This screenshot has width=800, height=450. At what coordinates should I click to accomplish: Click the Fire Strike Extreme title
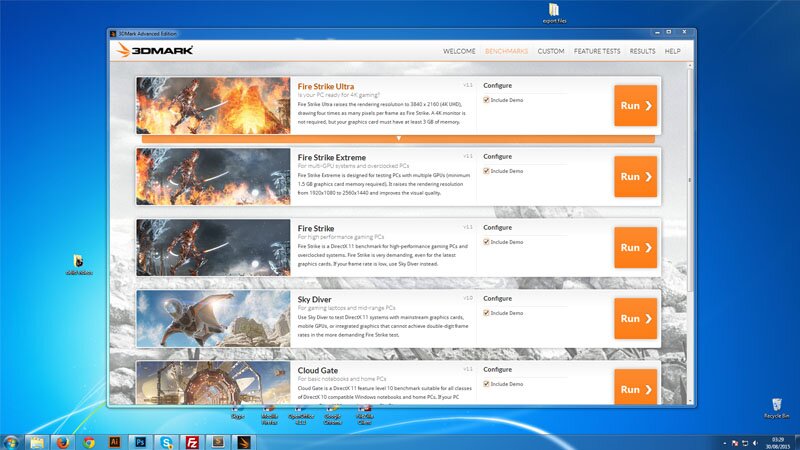(x=332, y=157)
